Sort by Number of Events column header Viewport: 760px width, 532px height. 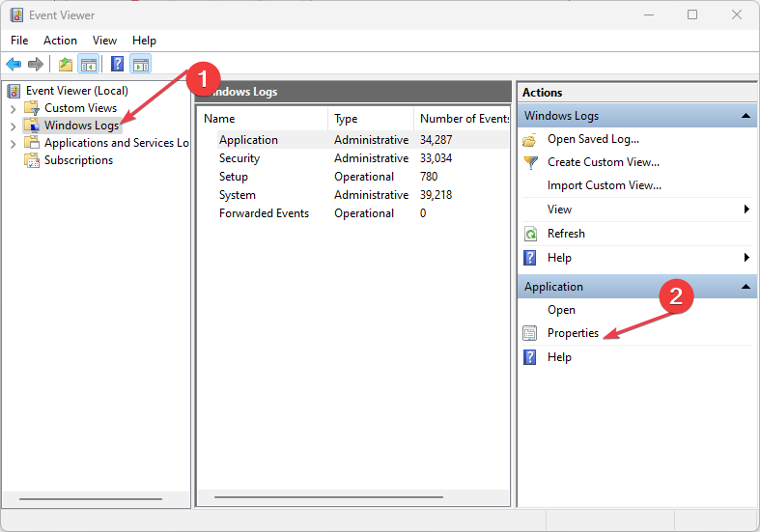click(x=463, y=119)
